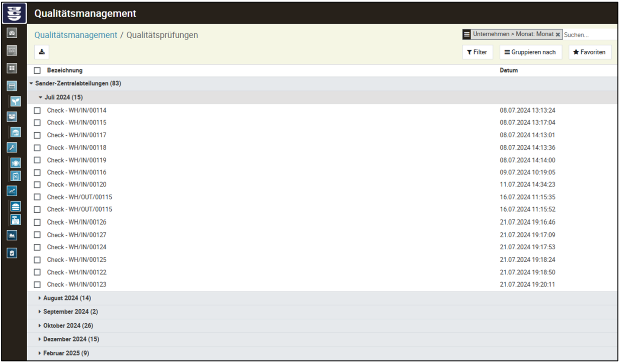
Task: Open the wrench Maintenance icon in the sidebar
Action: [x=12, y=147]
